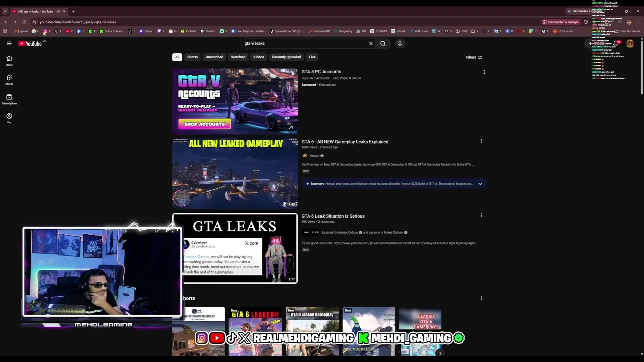Screen dimensions: 644x362
Task: Open Subscriptions in the YouTube sidebar
Action: 9,99
